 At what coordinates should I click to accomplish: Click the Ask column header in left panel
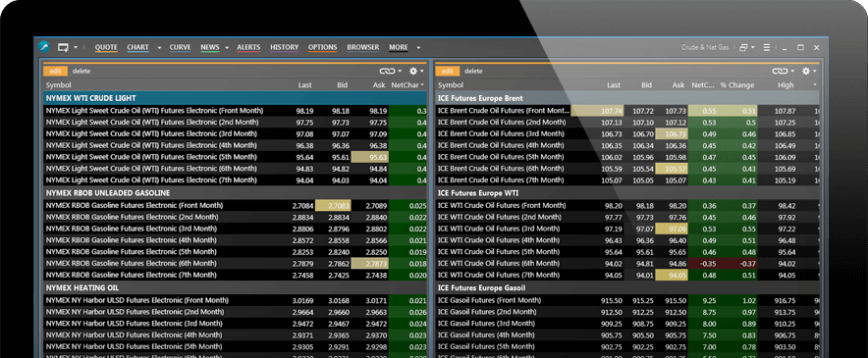click(x=379, y=85)
